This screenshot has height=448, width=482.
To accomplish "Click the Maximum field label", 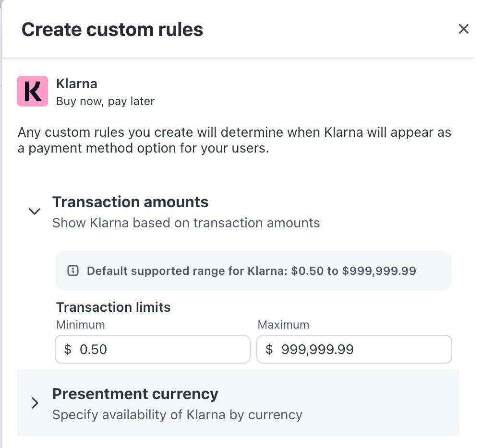I will click(283, 325).
